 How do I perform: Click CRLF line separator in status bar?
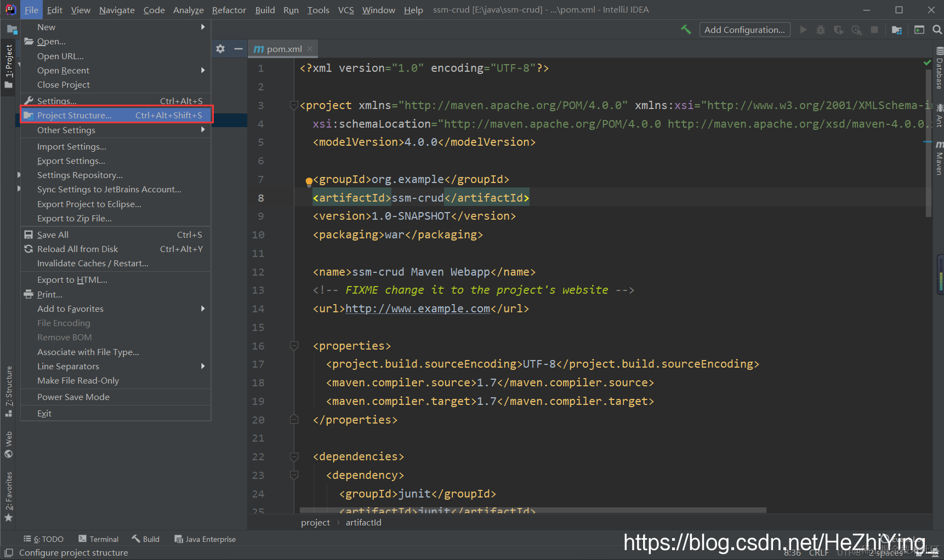tap(819, 553)
